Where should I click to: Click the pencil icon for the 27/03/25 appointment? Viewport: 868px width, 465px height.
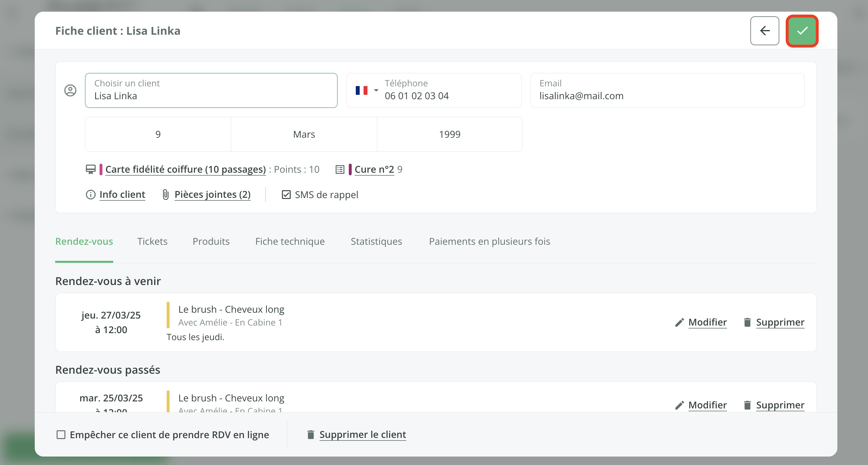[x=679, y=322]
